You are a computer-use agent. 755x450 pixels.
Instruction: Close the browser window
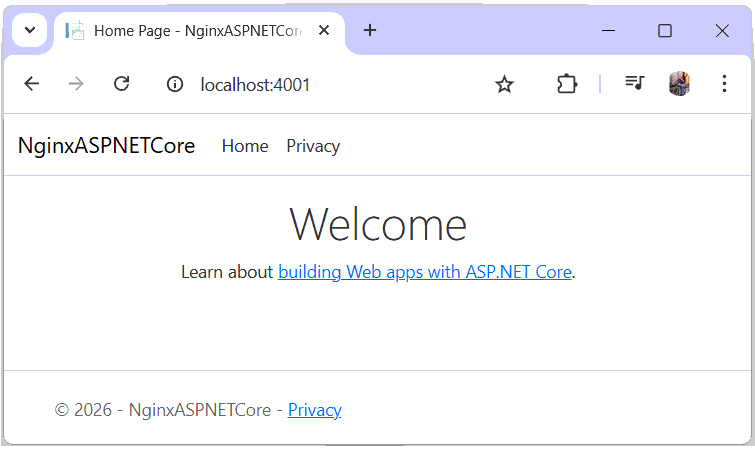coord(722,31)
